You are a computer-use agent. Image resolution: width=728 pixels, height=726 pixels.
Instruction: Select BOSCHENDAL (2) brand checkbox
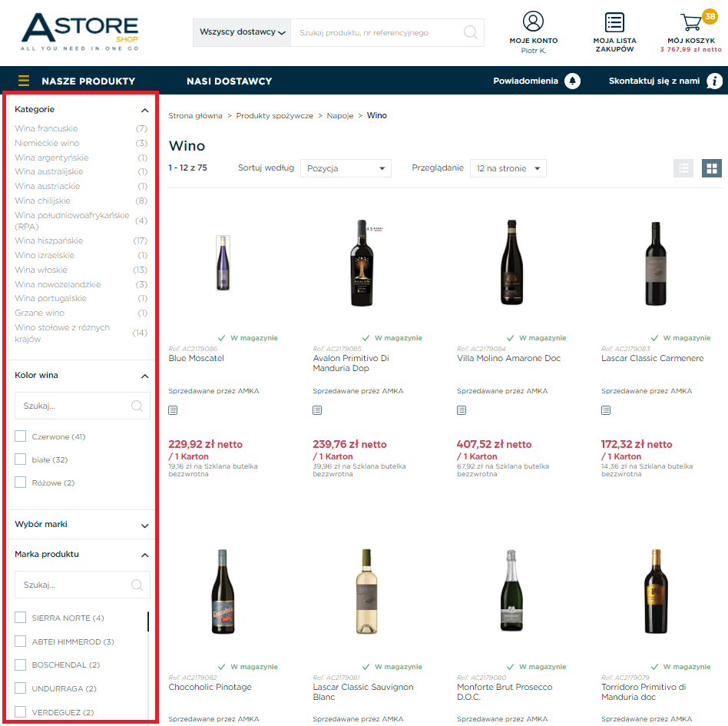[x=21, y=665]
